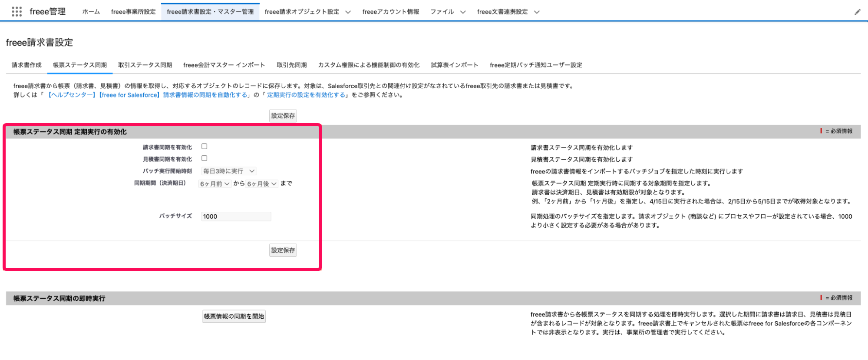
Task: Switch to the 帳票ステータス同期 sub-tab
Action: pyautogui.click(x=80, y=65)
